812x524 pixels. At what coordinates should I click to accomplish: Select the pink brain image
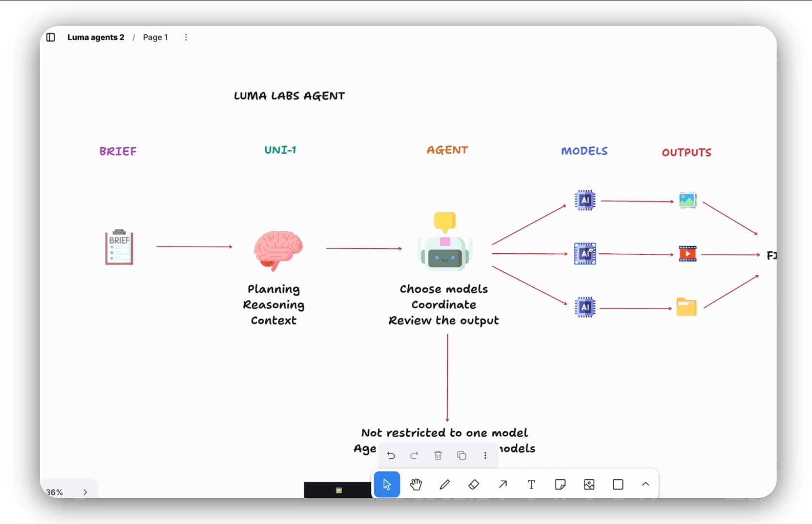(278, 250)
